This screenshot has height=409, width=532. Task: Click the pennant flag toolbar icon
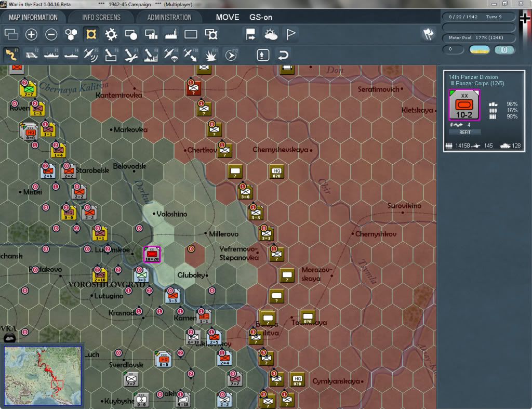291,34
